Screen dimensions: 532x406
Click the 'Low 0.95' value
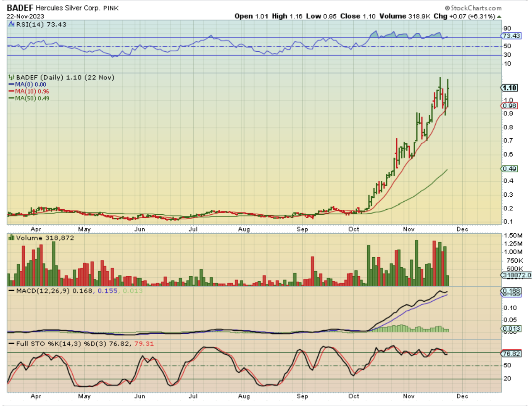321,16
